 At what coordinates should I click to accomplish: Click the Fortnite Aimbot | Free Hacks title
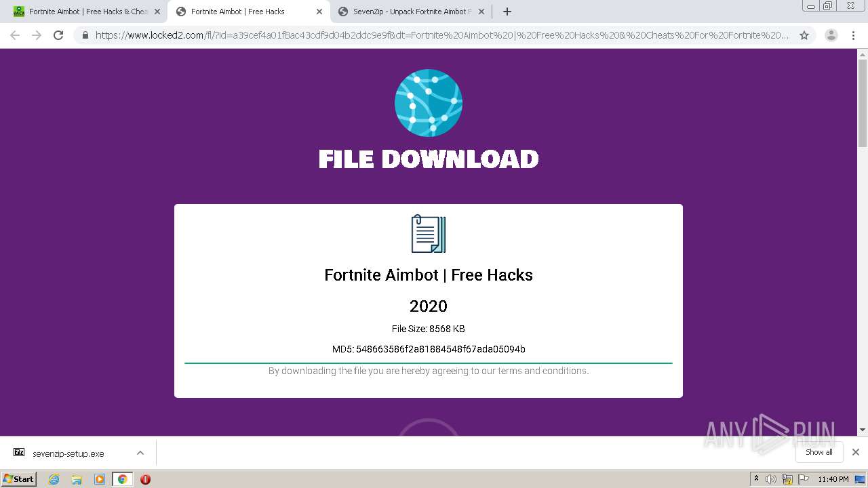coord(429,275)
